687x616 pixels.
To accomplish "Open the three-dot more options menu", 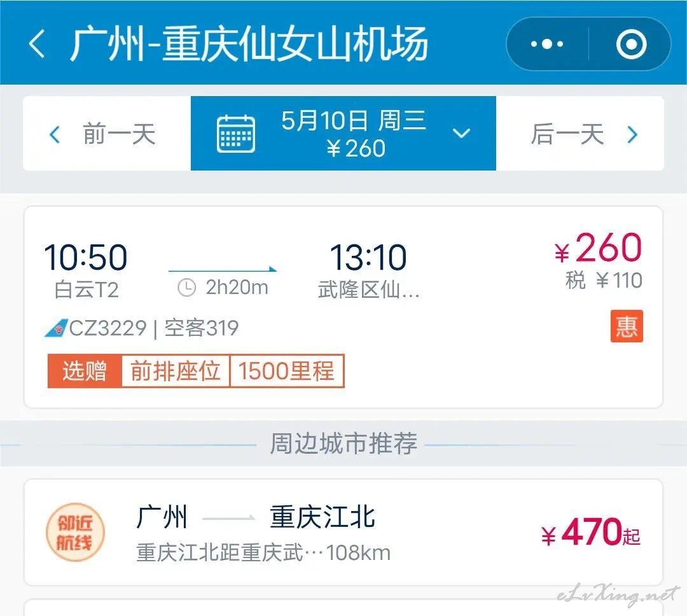I will pos(546,44).
